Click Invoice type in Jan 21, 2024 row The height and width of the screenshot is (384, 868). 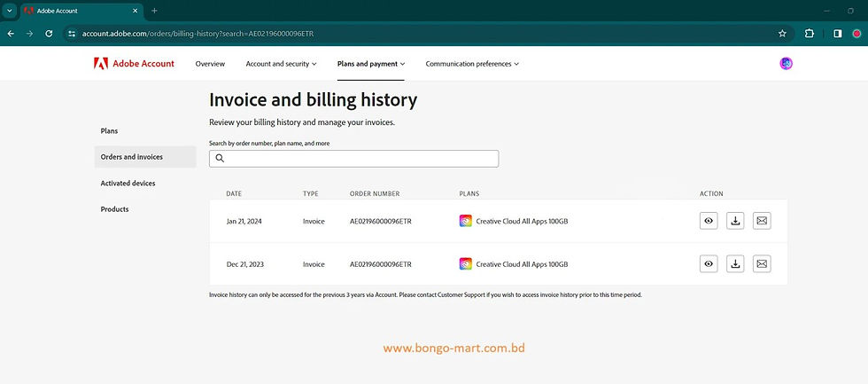pyautogui.click(x=314, y=221)
